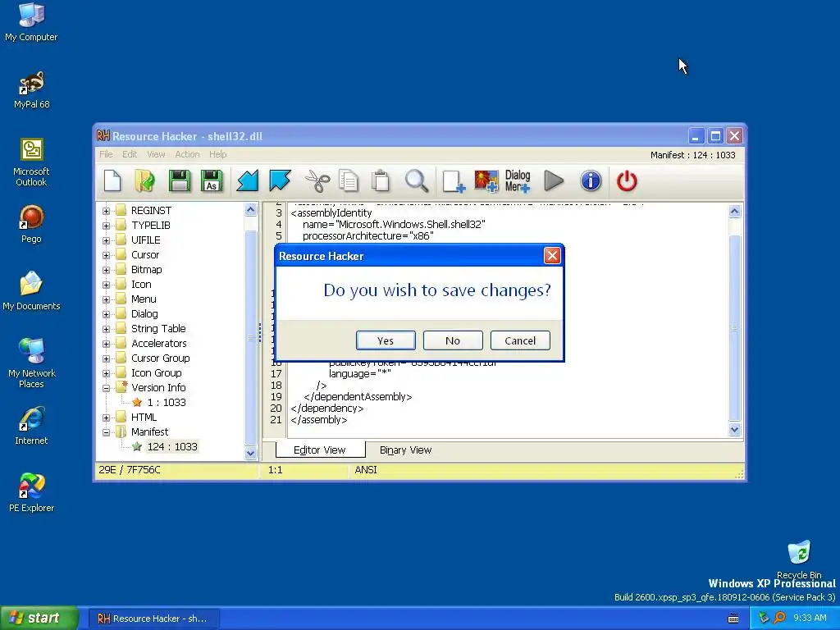Expand the Icon tree node
The height and width of the screenshot is (630, 840).
tap(106, 285)
